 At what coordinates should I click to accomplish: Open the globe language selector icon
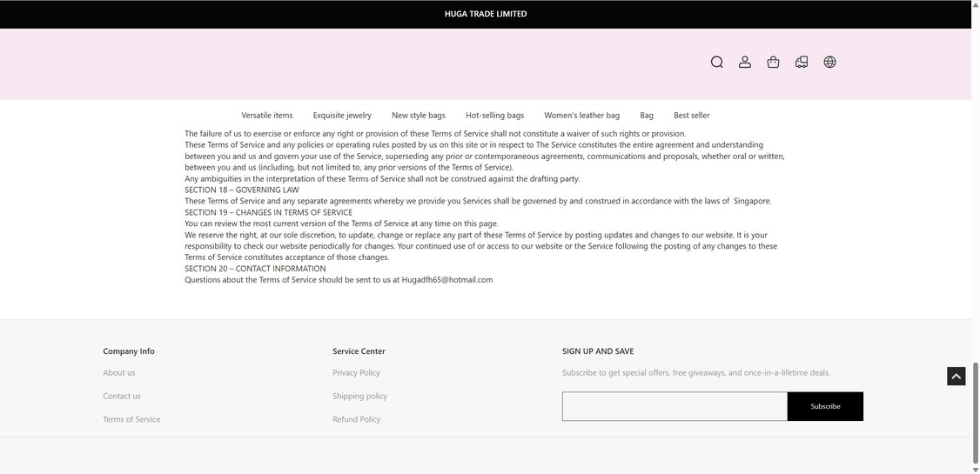tap(829, 63)
